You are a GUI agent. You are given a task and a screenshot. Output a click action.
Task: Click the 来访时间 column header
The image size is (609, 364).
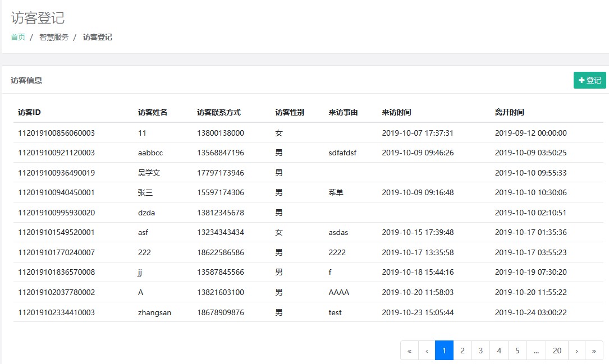pos(396,112)
